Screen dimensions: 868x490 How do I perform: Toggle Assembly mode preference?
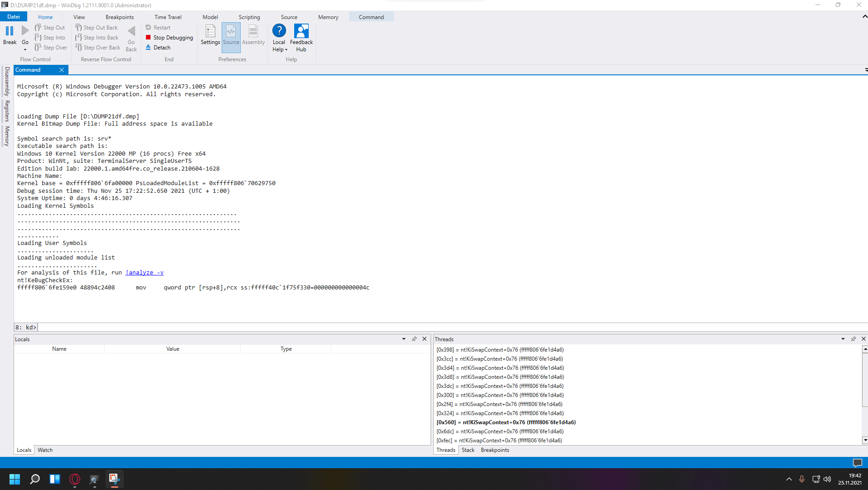point(253,35)
